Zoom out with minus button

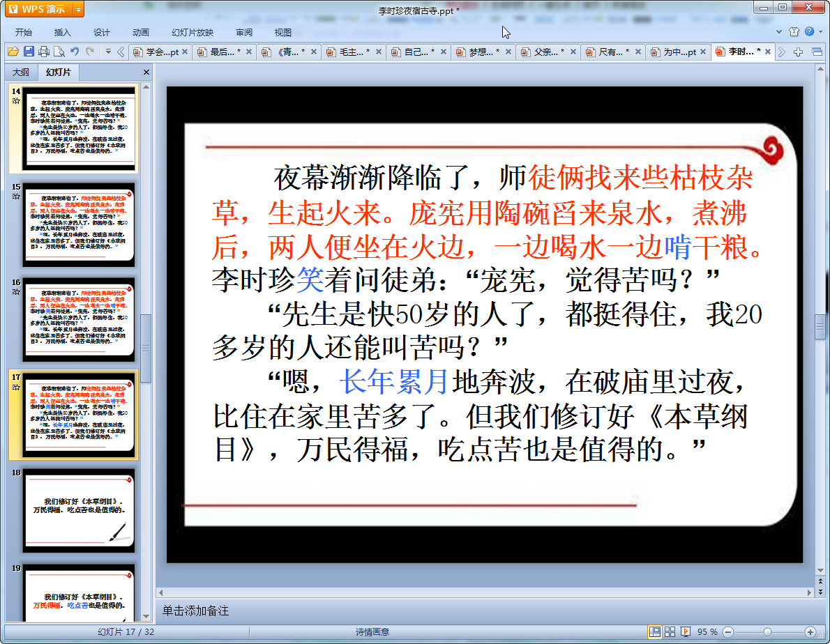pyautogui.click(x=728, y=632)
